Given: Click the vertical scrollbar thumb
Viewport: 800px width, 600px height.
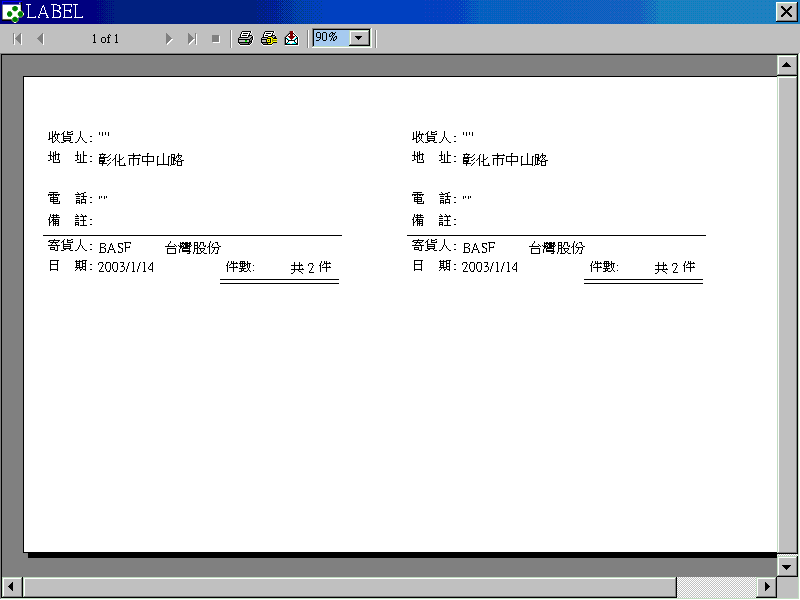Looking at the screenshot, I should coord(787,315).
